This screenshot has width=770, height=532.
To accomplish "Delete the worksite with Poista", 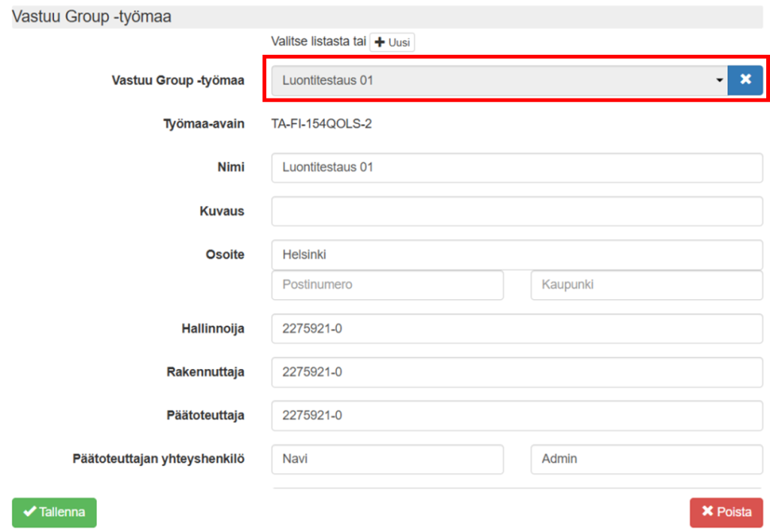I will [x=726, y=512].
